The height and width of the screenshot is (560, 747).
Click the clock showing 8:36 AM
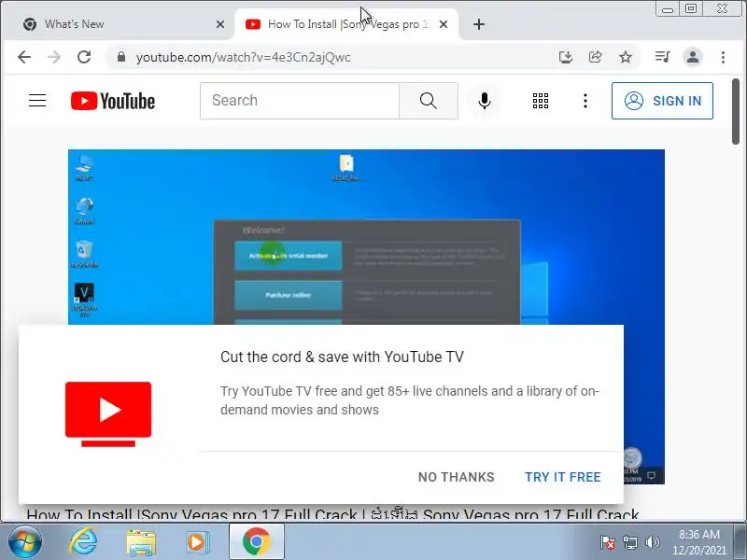698,542
